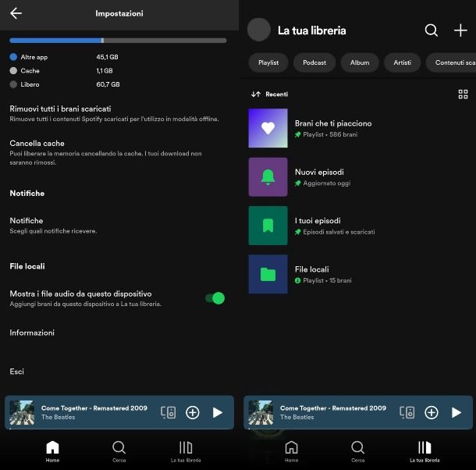This screenshot has height=470, width=476.
Task: Go to Home tab on library screen
Action: [x=291, y=451]
